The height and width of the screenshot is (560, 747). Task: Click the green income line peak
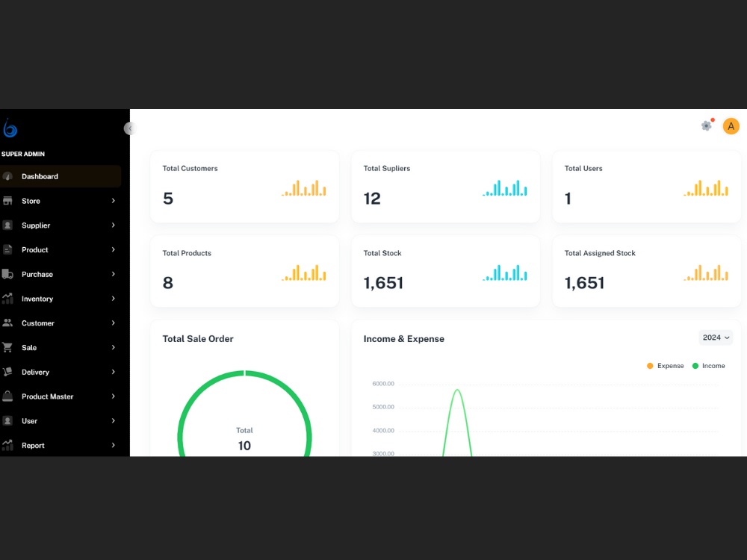coord(457,390)
